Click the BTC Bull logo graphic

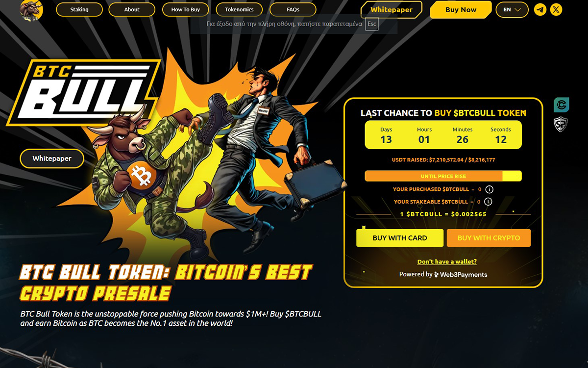tap(84, 92)
